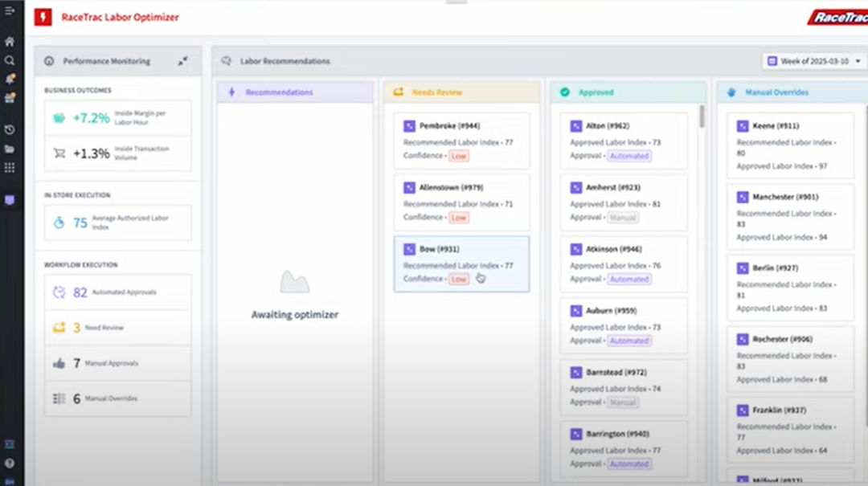Image resolution: width=868 pixels, height=486 pixels.
Task: Click the 75 Average Authorized Labor Index tile
Action: click(118, 223)
